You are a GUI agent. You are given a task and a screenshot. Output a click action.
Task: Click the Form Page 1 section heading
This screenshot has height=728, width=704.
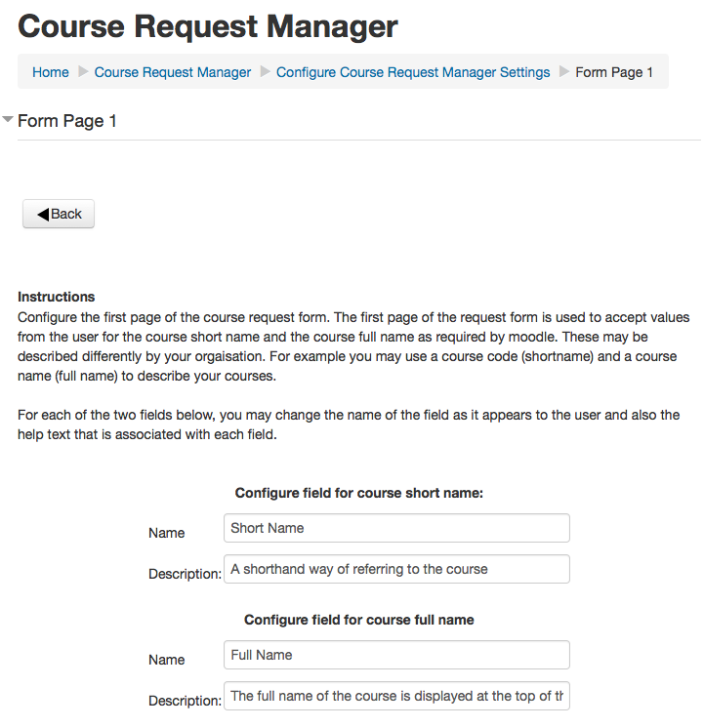(67, 121)
